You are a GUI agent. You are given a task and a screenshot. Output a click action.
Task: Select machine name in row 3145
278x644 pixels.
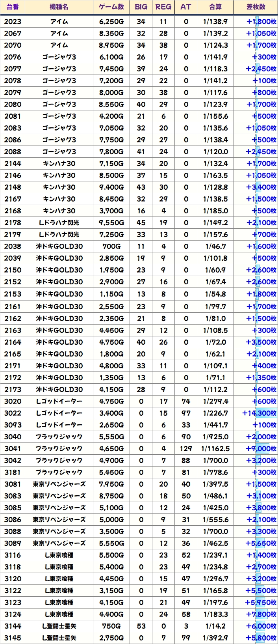[59, 638]
